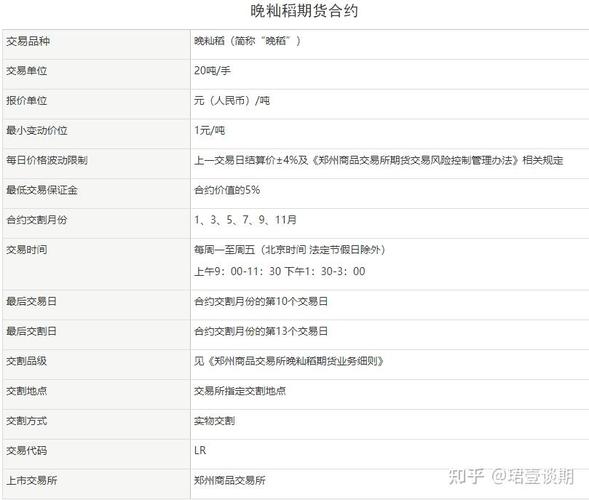Select the 交易代码 label
Viewport: 589px width, 500px height.
(x=27, y=451)
